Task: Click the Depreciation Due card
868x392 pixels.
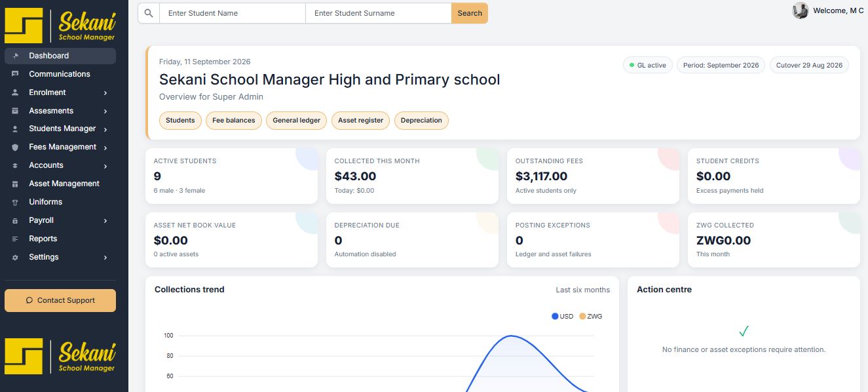Action: (x=412, y=240)
